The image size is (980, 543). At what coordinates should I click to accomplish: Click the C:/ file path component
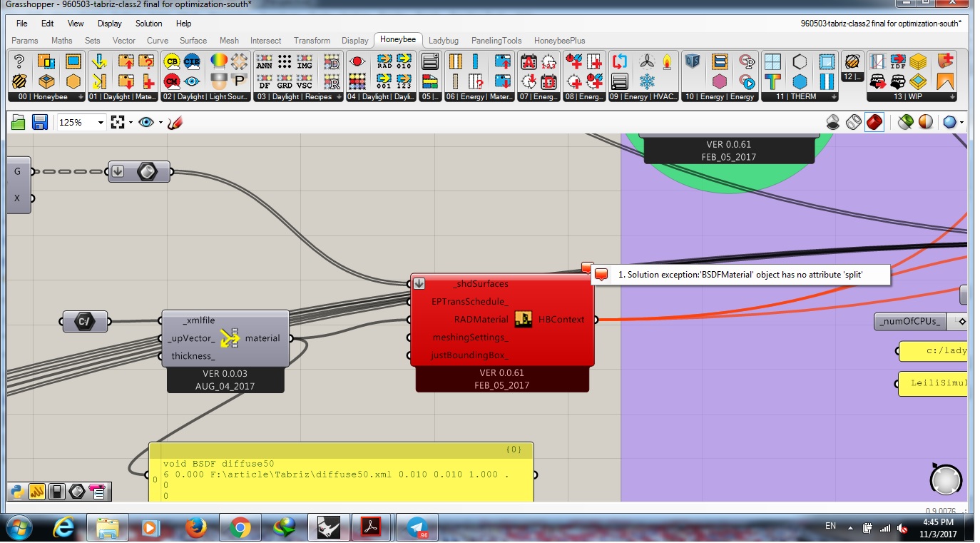[85, 321]
